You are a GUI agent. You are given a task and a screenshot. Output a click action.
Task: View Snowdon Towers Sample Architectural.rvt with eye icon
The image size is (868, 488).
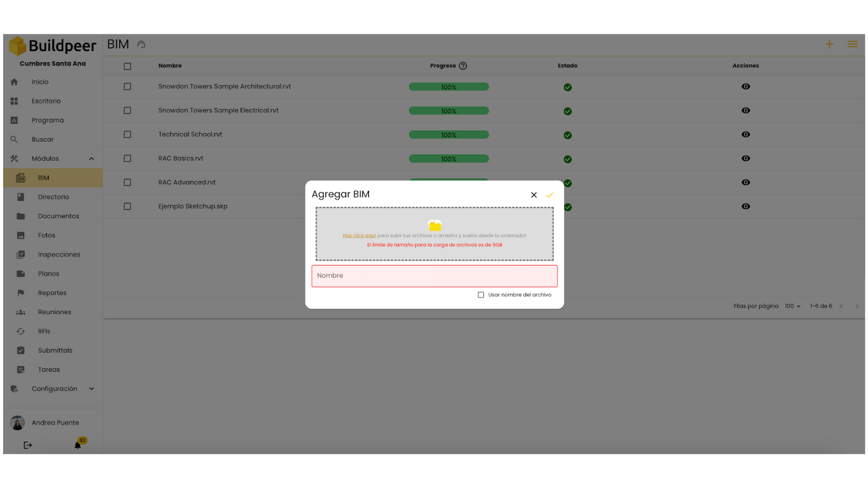pos(746,87)
